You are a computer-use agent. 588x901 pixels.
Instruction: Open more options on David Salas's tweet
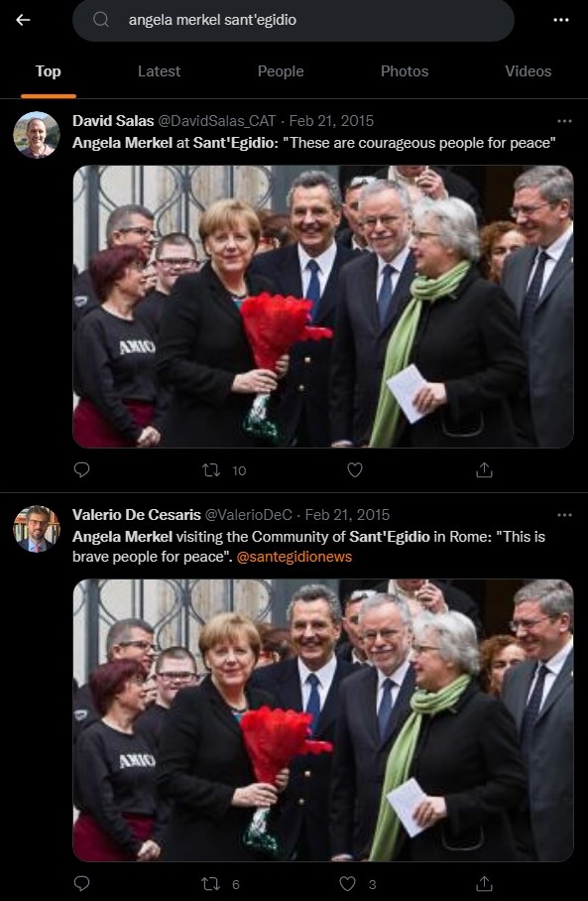pyautogui.click(x=564, y=121)
